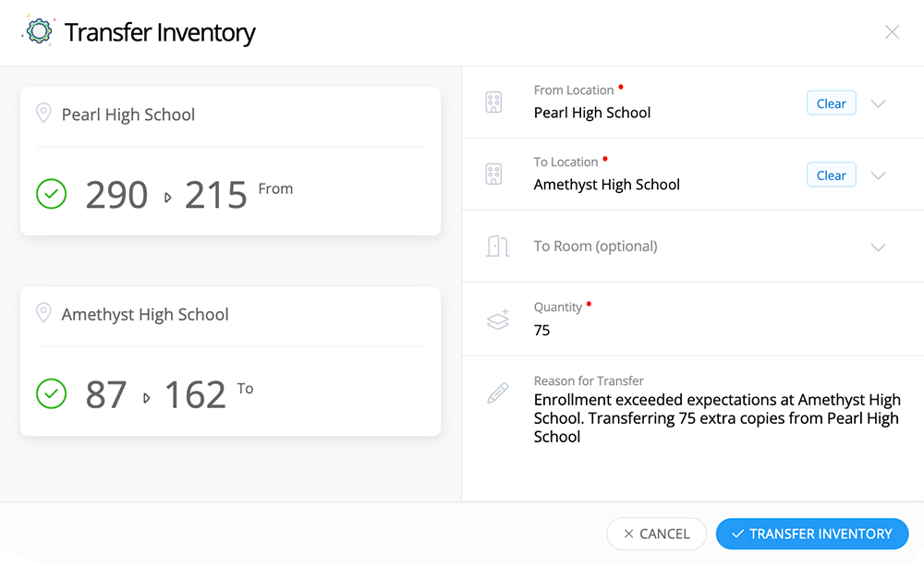Click the Quantity stack icon
This screenshot has height=566, width=924.
(x=498, y=319)
